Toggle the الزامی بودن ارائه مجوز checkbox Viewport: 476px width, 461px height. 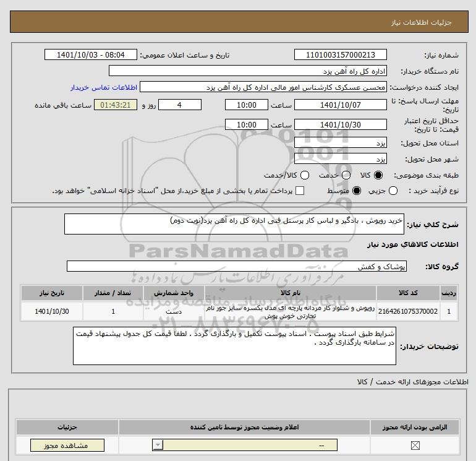click(415, 446)
